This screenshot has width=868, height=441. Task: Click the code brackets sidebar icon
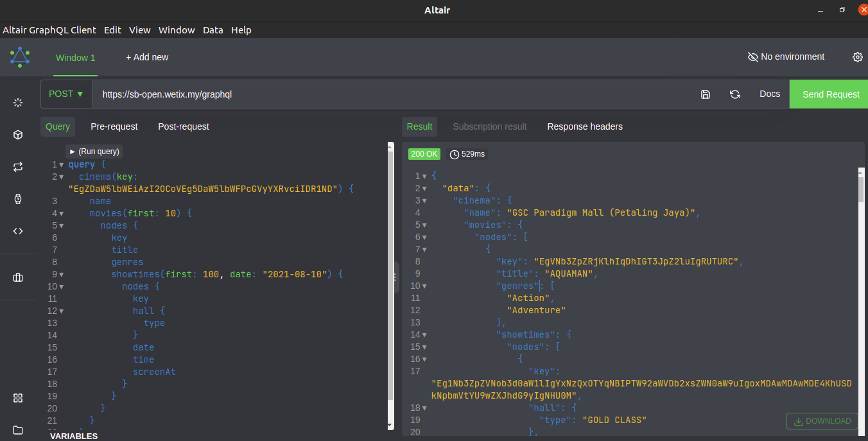18,231
